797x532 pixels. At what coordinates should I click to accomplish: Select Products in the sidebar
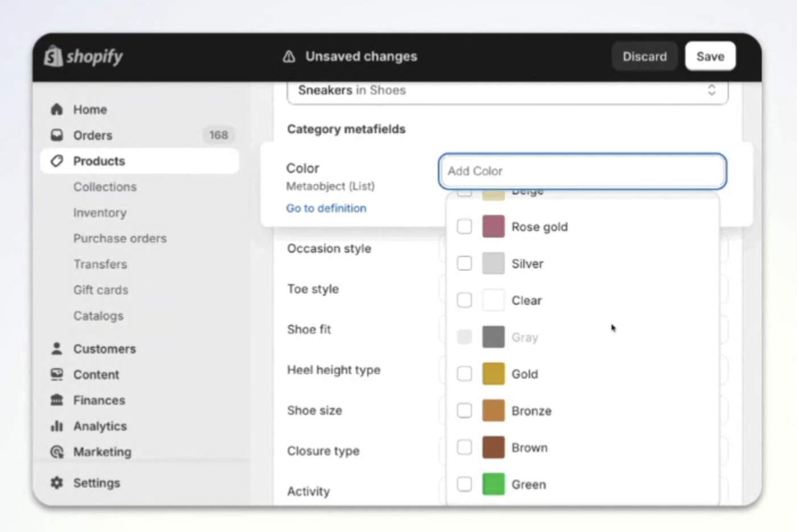(x=139, y=161)
